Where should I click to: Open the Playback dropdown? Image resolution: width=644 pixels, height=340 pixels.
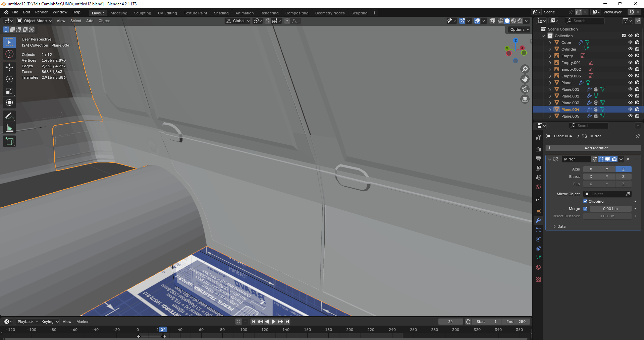28,322
